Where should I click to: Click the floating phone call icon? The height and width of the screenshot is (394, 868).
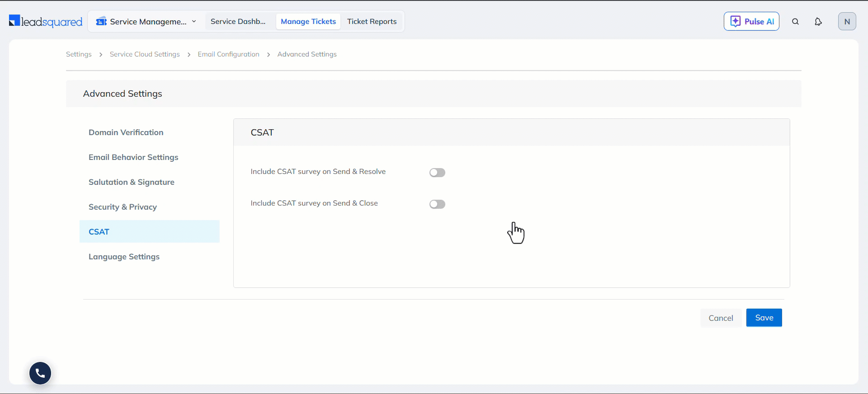(x=40, y=373)
